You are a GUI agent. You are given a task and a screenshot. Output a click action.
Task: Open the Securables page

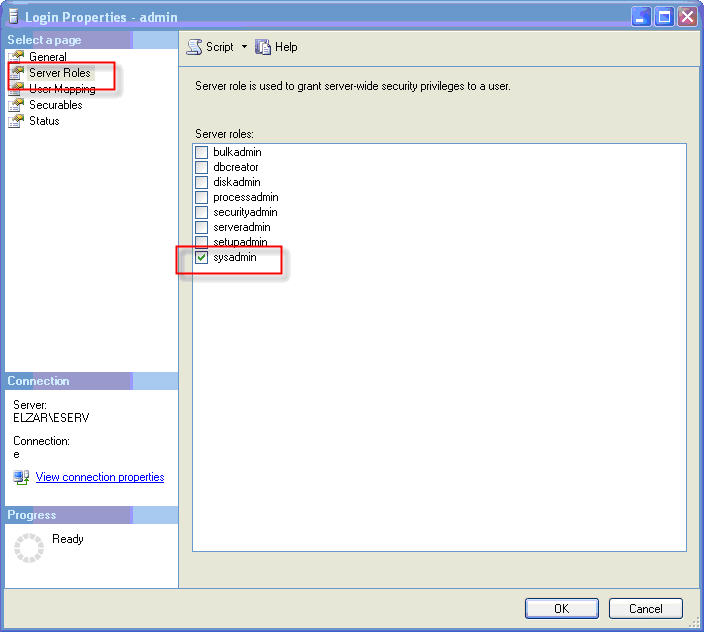(56, 105)
